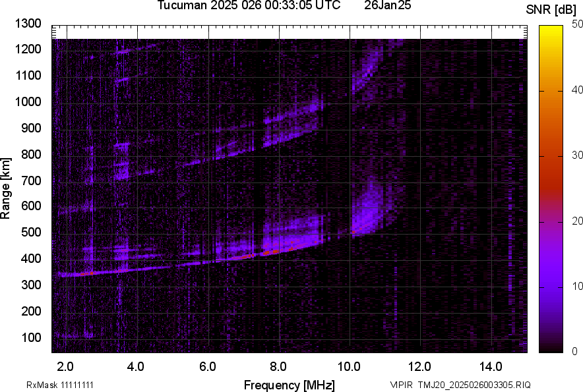Click the Range [km] y-axis label
The width and height of the screenshot is (583, 392).
[6, 190]
